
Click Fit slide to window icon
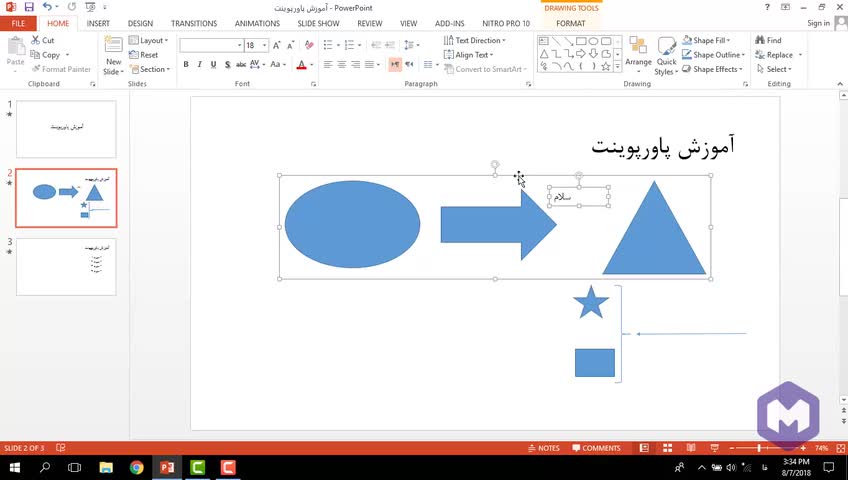point(840,448)
